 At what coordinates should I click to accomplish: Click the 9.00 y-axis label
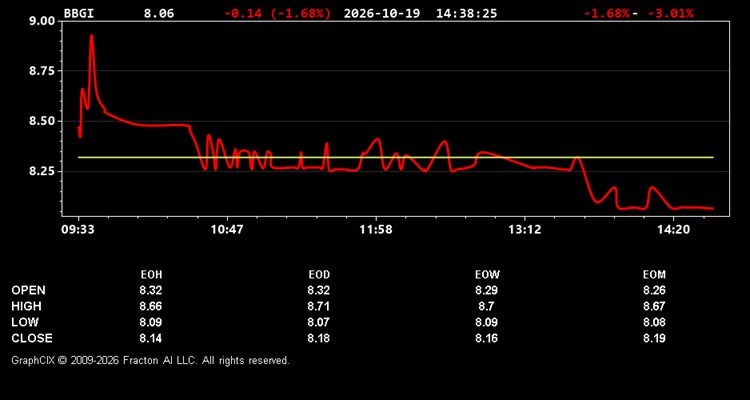coord(43,21)
